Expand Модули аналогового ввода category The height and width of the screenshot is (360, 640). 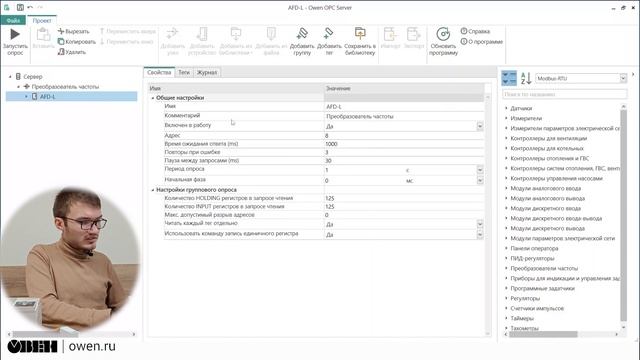pos(506,188)
